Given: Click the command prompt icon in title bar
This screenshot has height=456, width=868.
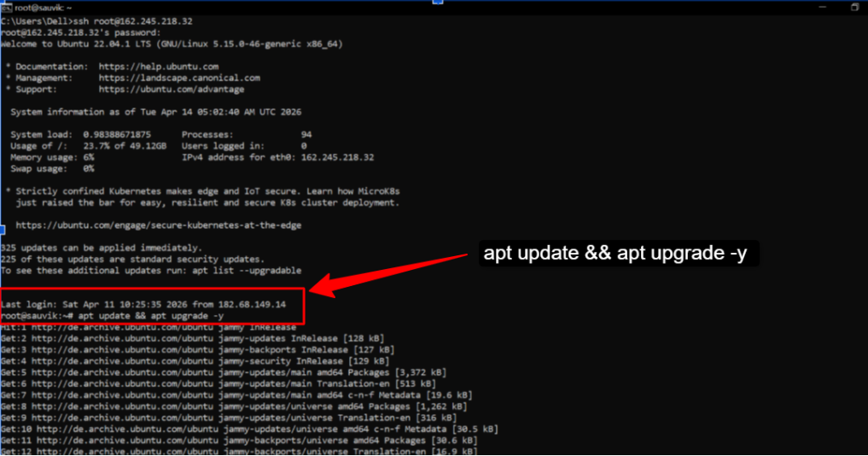Looking at the screenshot, I should 6,8.
